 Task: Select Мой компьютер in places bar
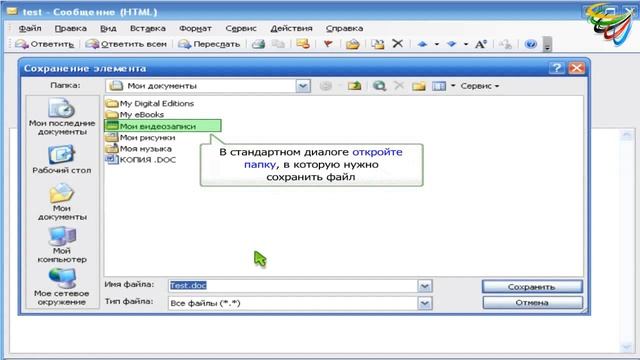tap(62, 244)
